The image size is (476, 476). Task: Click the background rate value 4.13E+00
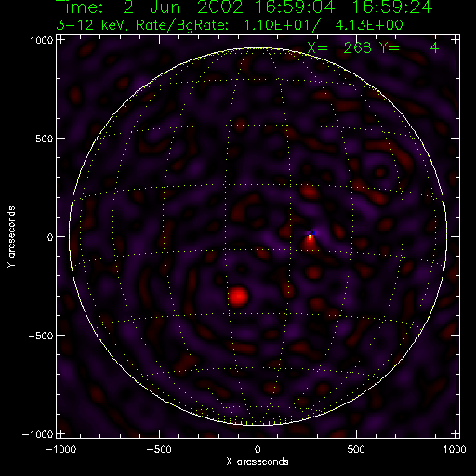pyautogui.click(x=369, y=25)
